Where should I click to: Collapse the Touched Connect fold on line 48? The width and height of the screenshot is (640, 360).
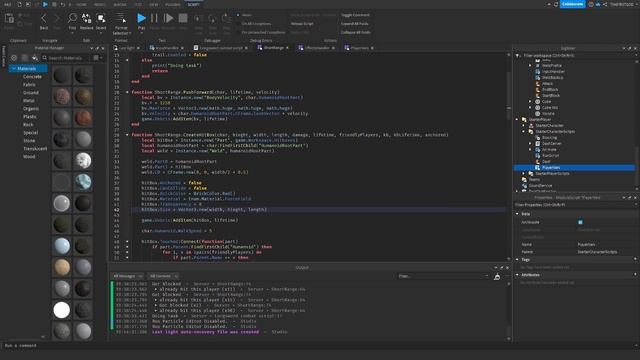tap(127, 242)
